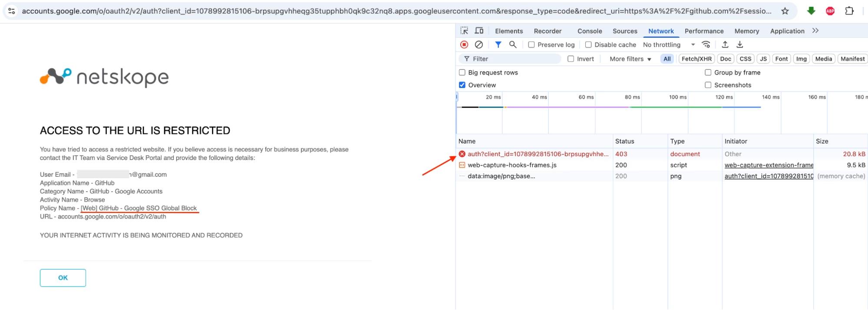This screenshot has width=868, height=310.
Task: Click the 100 ms overview timeline marker
Action: tap(677, 97)
